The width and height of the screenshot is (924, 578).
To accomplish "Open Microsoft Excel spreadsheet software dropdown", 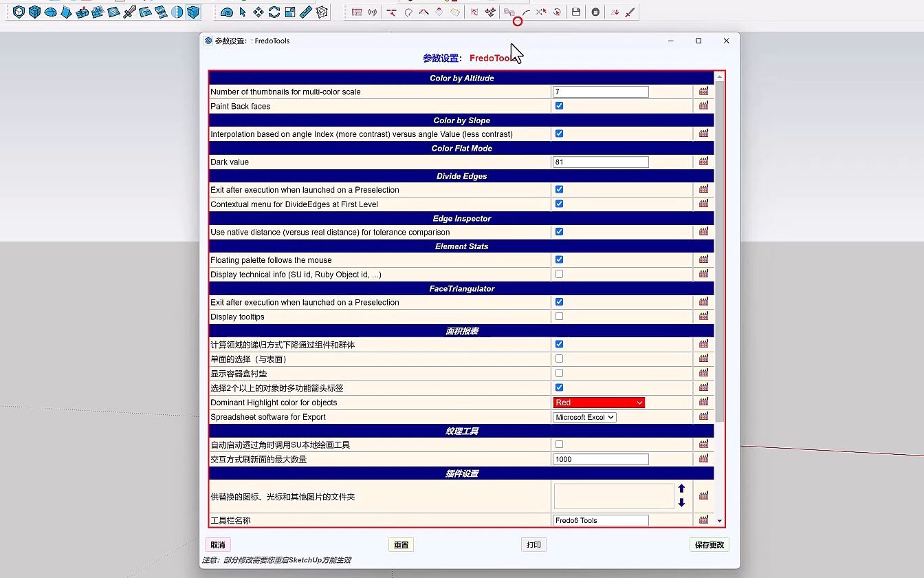I will pyautogui.click(x=584, y=417).
